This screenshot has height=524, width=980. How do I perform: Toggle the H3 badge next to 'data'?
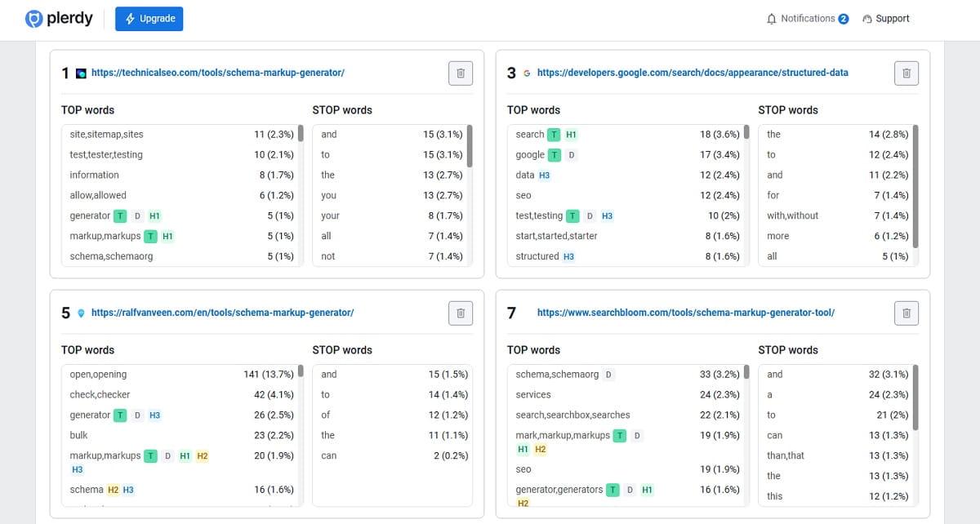click(546, 175)
